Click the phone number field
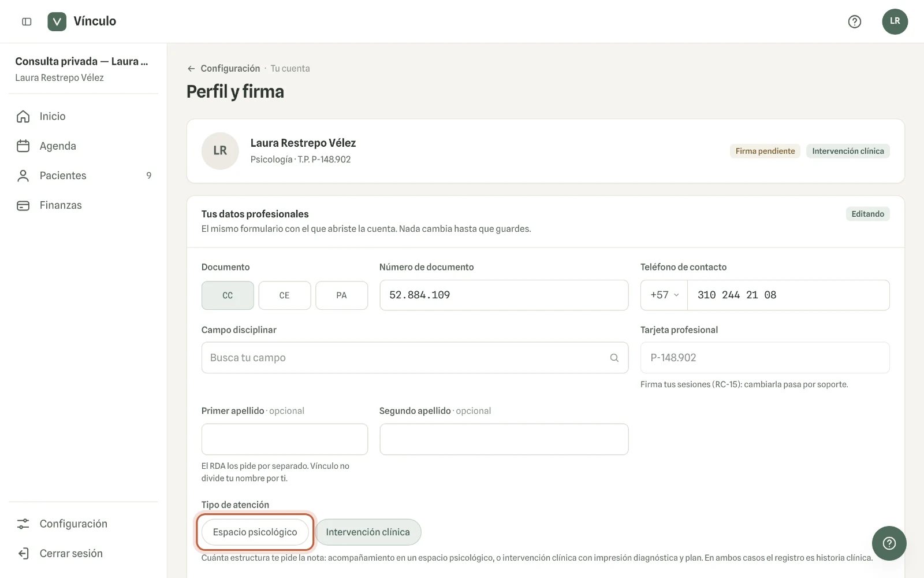 click(788, 295)
